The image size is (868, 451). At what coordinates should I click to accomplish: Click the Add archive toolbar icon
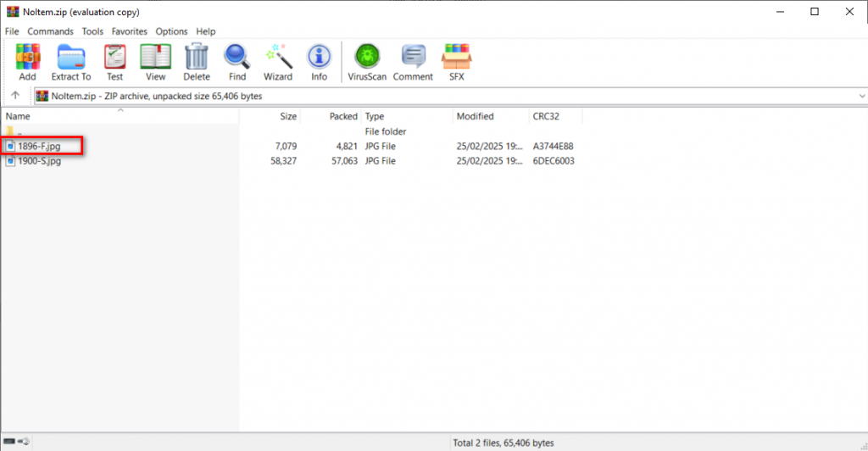[27, 62]
